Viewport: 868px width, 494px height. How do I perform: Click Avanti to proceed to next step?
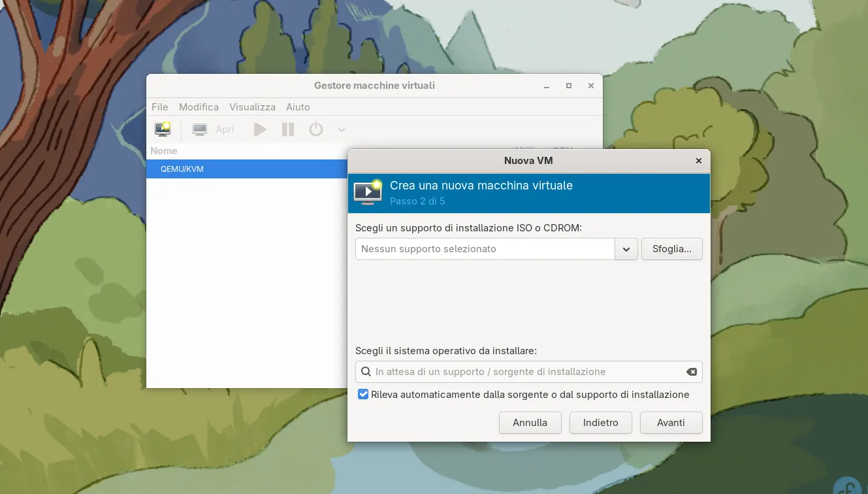coord(671,422)
